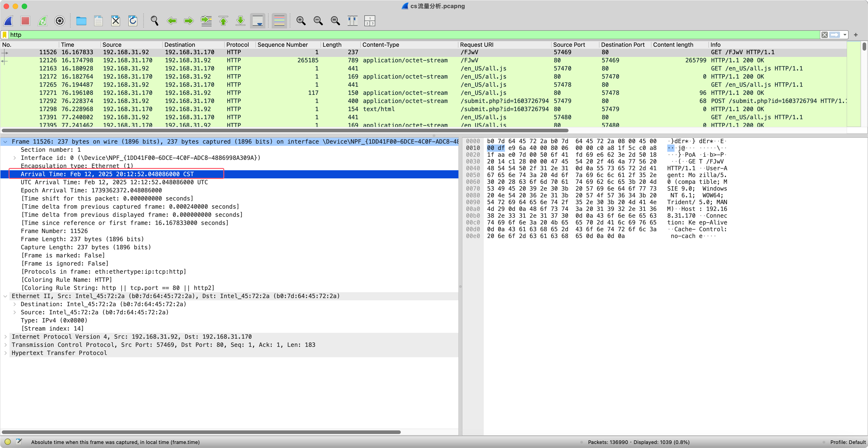Toggle auto-scroll during live capture

coord(258,21)
